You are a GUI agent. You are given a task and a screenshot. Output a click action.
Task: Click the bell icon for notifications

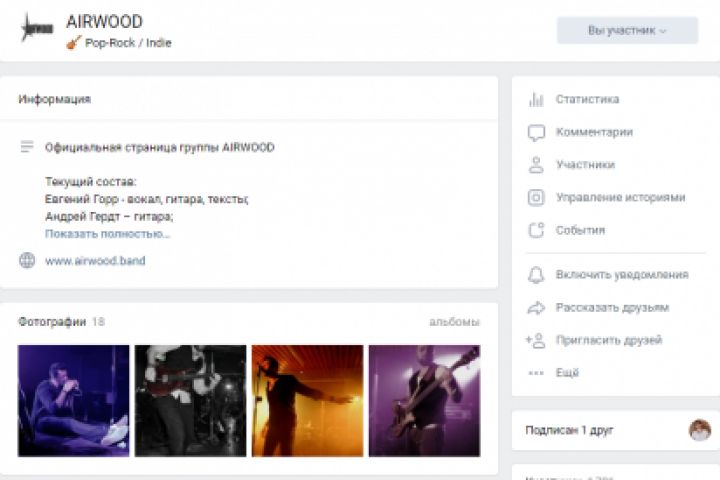tap(536, 275)
